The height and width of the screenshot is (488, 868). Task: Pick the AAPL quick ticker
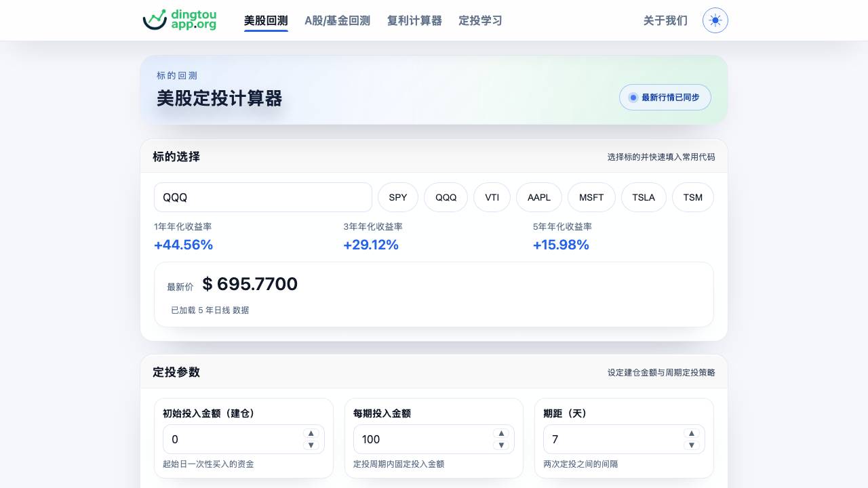point(539,197)
